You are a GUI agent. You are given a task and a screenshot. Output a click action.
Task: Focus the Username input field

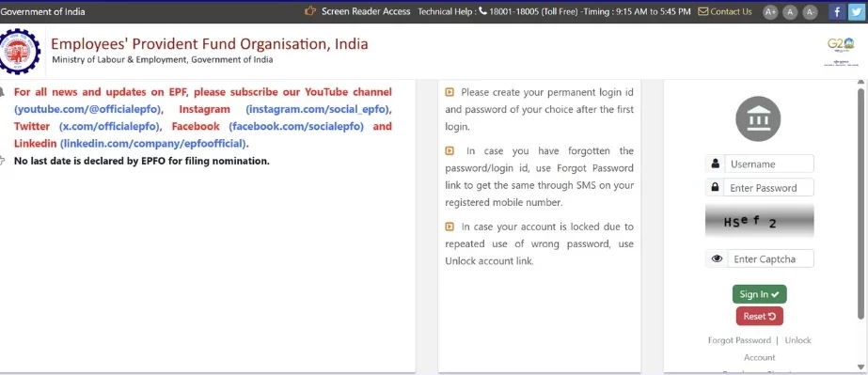coord(769,164)
